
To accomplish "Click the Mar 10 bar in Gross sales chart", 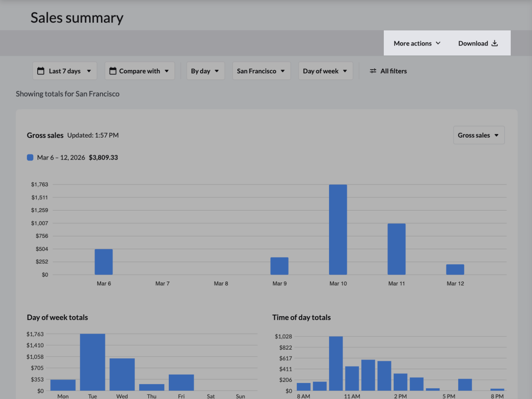I will (338, 230).
